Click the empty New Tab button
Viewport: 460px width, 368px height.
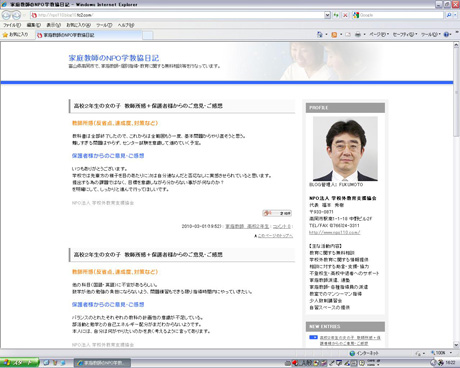tap(148, 35)
